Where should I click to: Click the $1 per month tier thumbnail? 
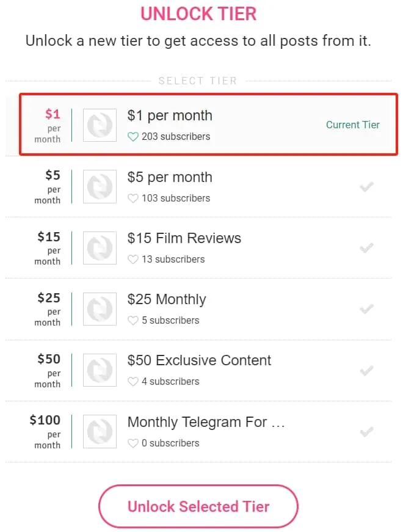tap(100, 125)
